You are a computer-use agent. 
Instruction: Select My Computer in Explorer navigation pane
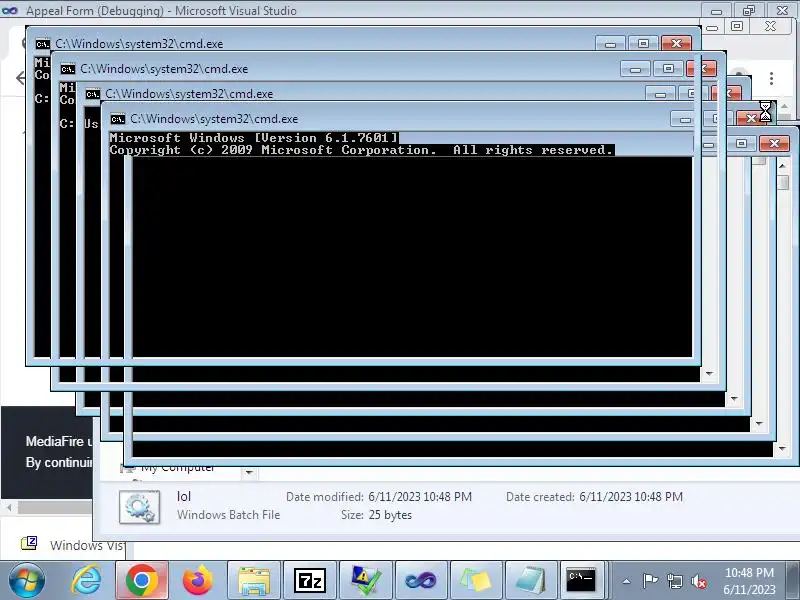(x=177, y=467)
